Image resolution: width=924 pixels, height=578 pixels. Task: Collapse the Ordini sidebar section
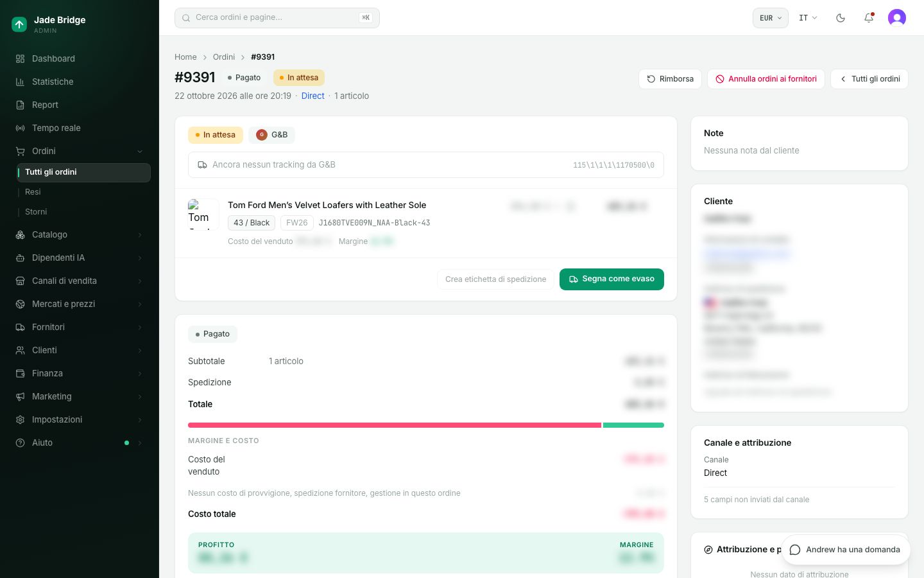click(x=80, y=151)
